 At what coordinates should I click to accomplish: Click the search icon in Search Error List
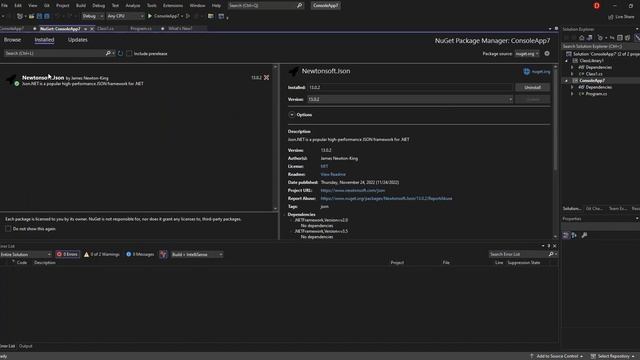pos(551,254)
